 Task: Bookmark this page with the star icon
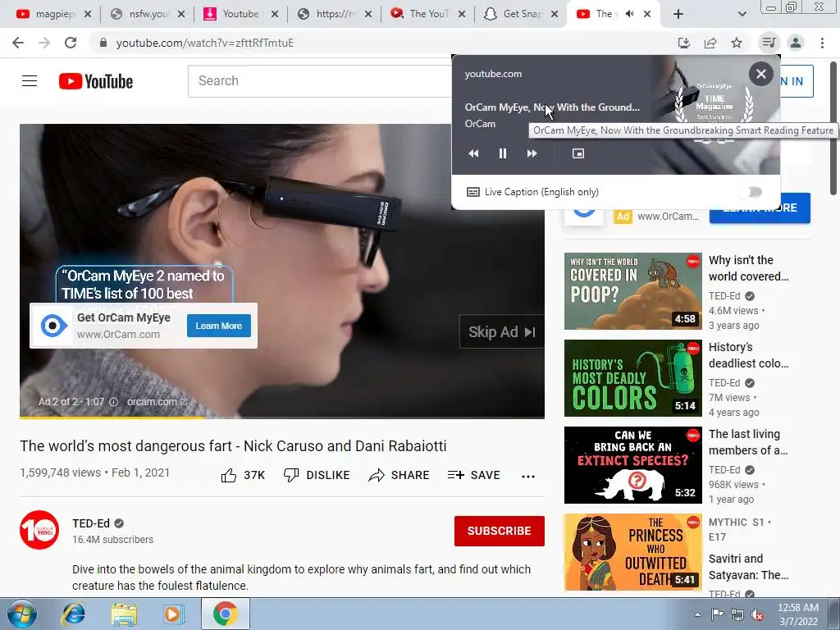(x=737, y=43)
